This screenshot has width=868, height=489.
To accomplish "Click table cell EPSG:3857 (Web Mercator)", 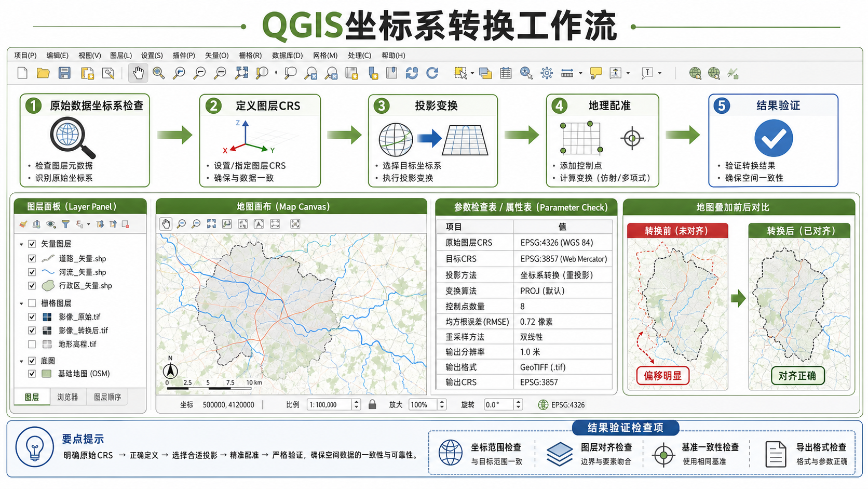I will coord(563,259).
